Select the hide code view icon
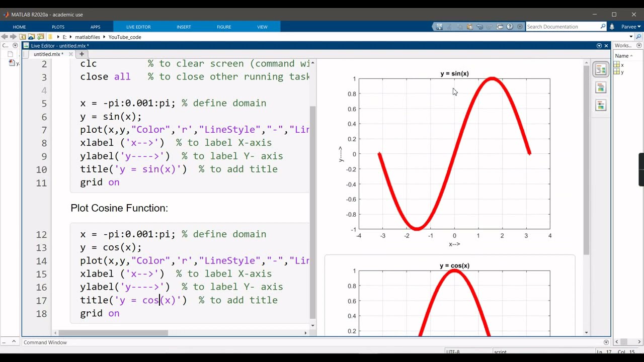 [600, 105]
